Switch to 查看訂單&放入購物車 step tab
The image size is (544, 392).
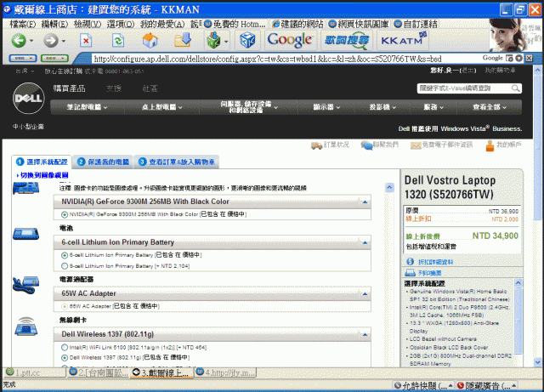177,162
